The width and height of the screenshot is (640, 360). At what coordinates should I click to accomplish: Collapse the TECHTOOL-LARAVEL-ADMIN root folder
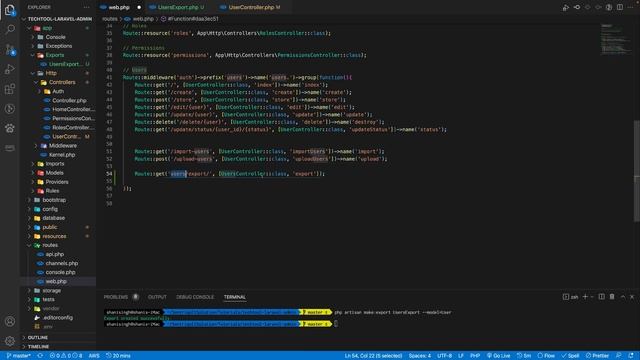(x=59, y=19)
